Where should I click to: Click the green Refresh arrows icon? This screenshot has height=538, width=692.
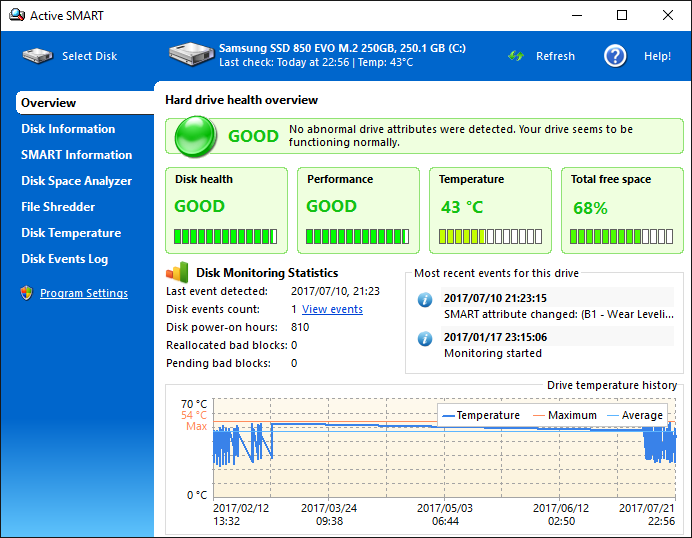tap(516, 56)
